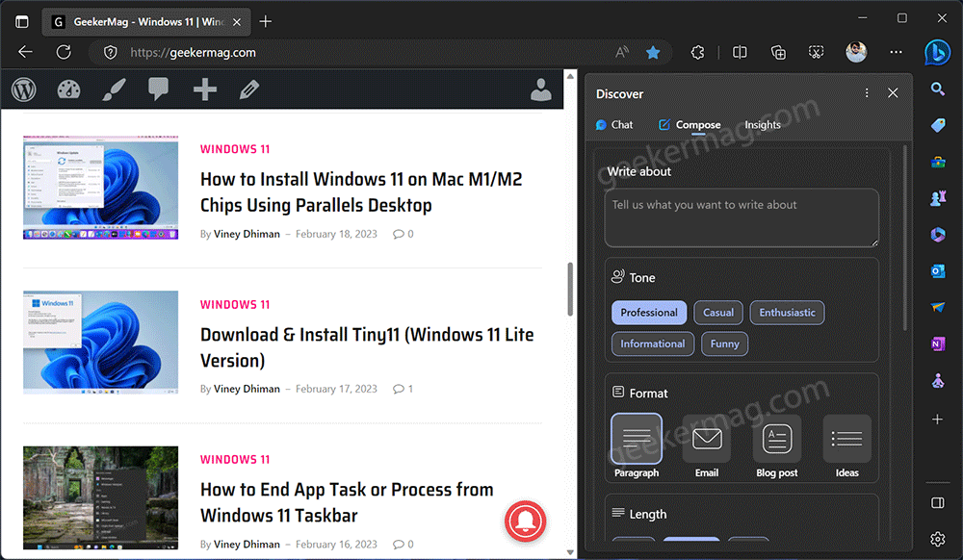Open article about Windows 11 on Mac M1/M2
The height and width of the screenshot is (560, 963).
(x=361, y=192)
